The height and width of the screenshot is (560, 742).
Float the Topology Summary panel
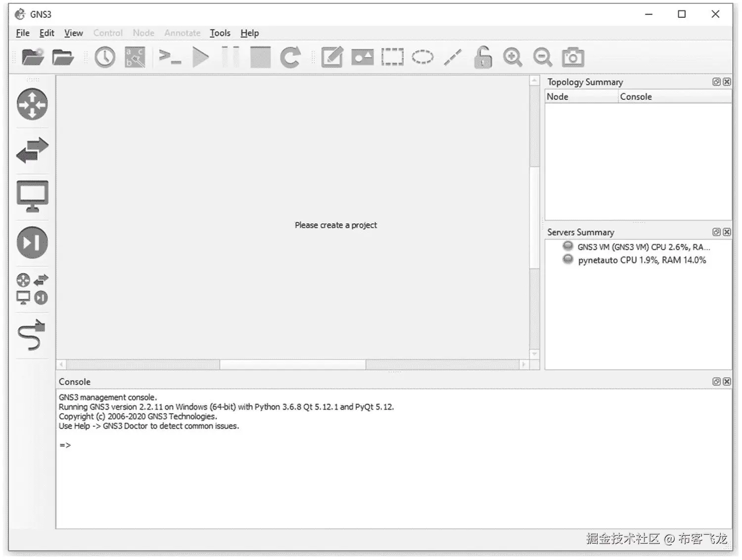click(x=716, y=82)
